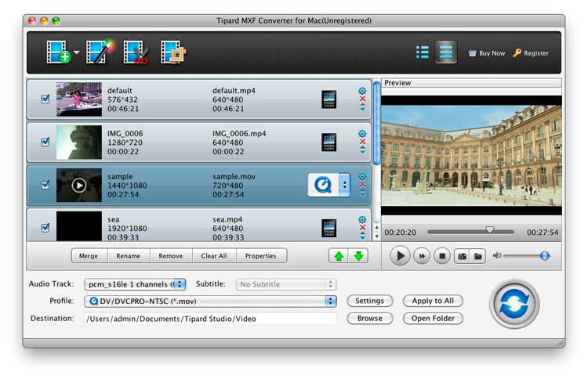
Task: Click the file list scrollbar
Action: click(376, 123)
